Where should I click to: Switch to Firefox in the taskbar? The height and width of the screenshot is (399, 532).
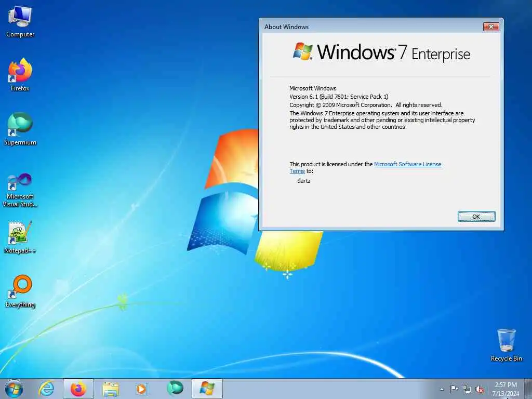pos(78,389)
